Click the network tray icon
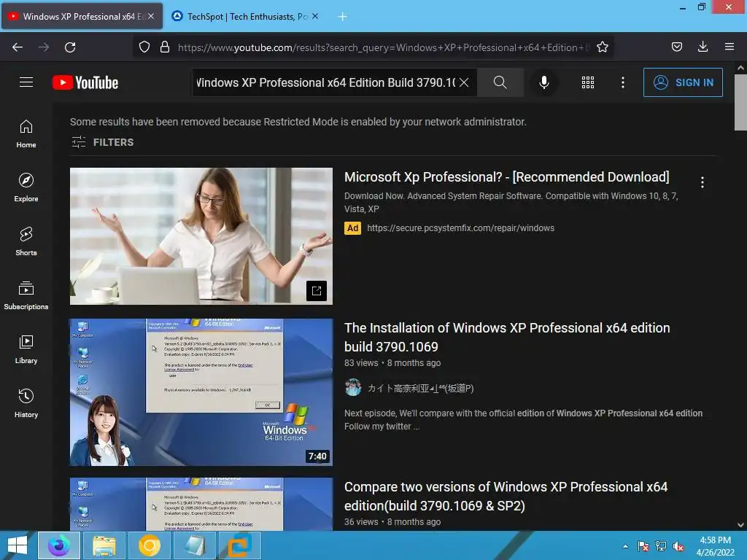Image resolution: width=747 pixels, height=560 pixels. point(661,546)
